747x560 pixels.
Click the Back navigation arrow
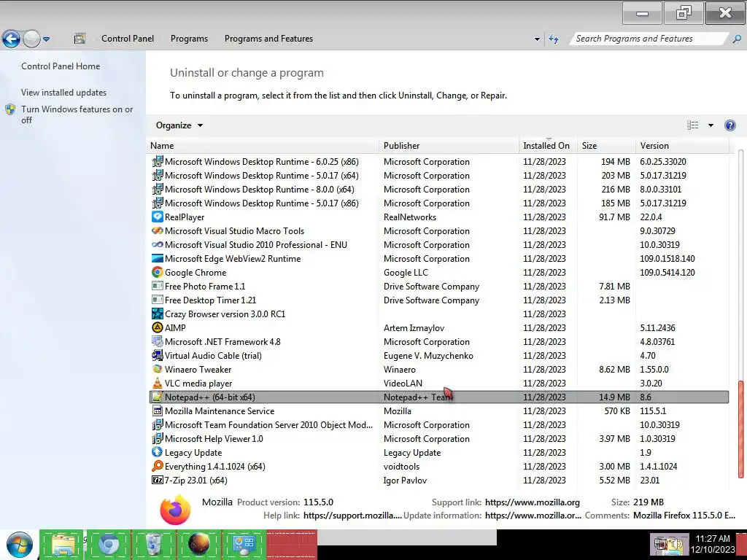click(12, 39)
